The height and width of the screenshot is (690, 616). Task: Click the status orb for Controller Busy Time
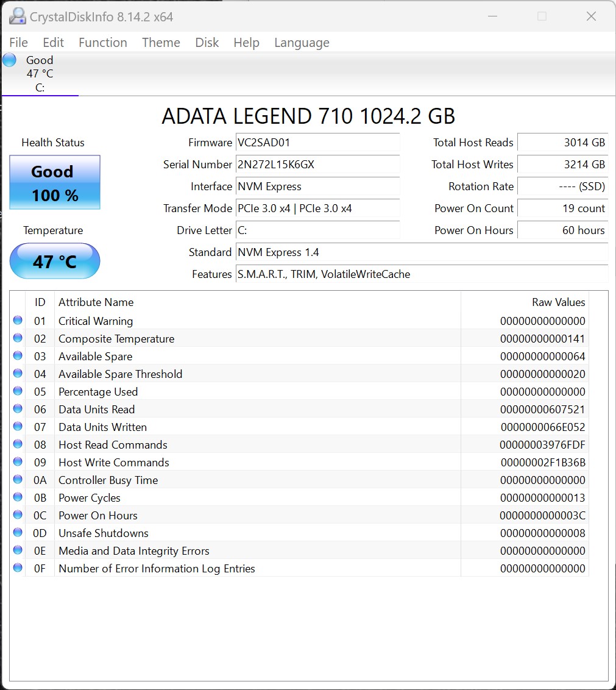point(18,478)
